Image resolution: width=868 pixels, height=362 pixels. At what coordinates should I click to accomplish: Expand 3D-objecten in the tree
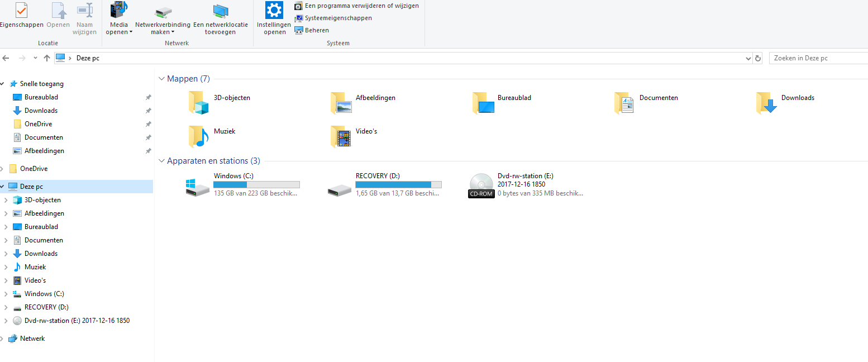[x=6, y=200]
